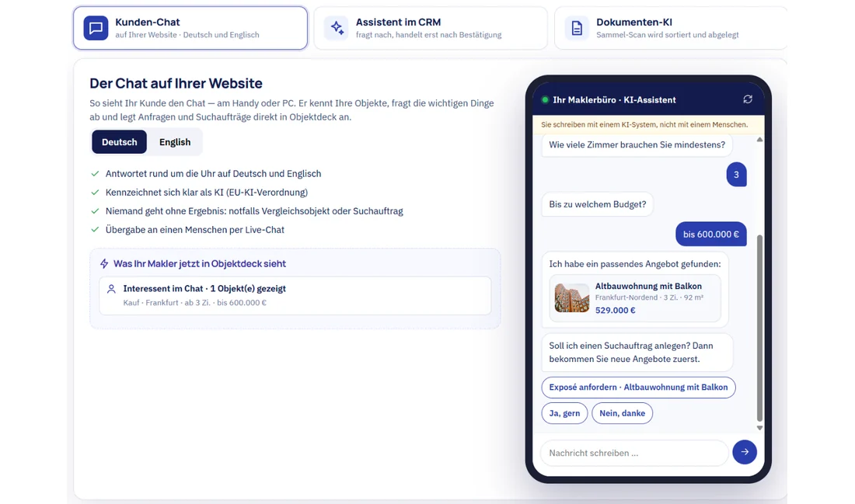The height and width of the screenshot is (504, 855).
Task: Choose the Nein, danke reply
Action: (x=622, y=413)
